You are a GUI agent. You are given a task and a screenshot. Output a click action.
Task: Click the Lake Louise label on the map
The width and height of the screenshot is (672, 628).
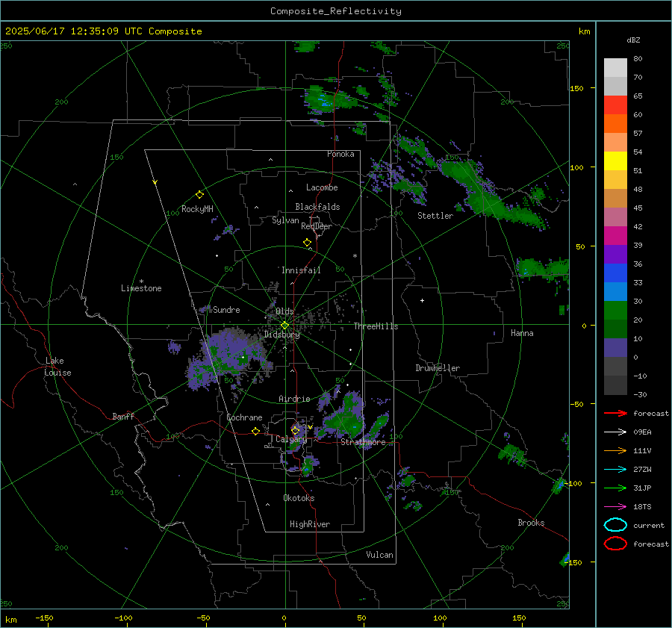click(x=57, y=367)
